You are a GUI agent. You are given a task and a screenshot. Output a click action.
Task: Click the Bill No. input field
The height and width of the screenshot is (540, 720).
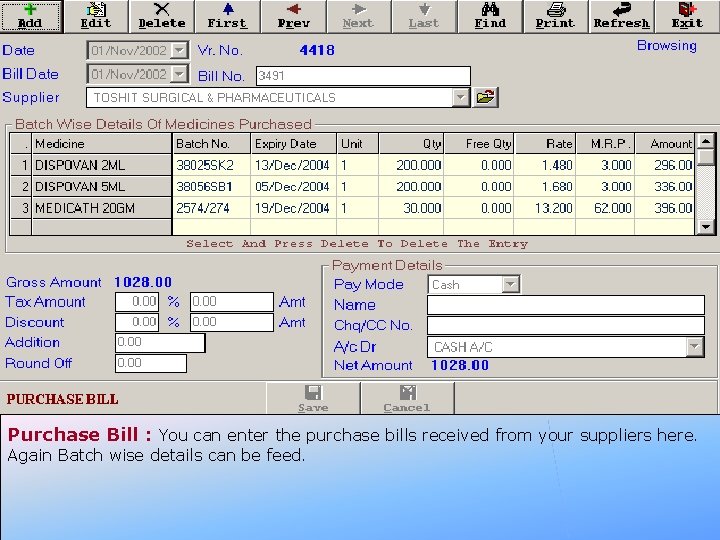[363, 76]
